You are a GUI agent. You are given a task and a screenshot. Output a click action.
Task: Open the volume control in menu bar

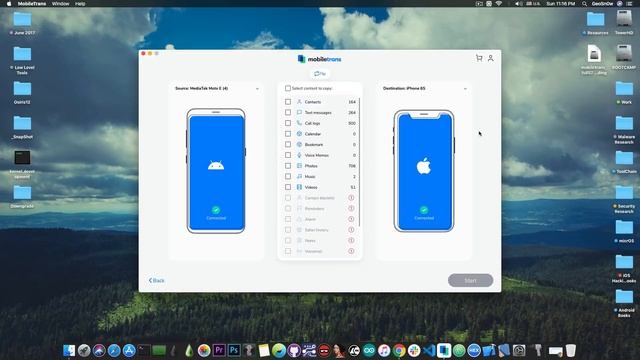pos(518,4)
